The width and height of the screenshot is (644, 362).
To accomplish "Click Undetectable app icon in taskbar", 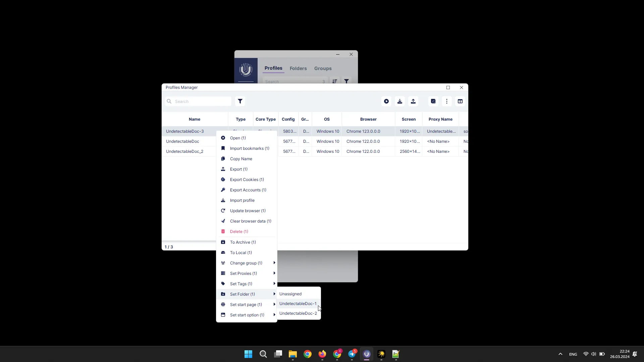I will coord(367,354).
